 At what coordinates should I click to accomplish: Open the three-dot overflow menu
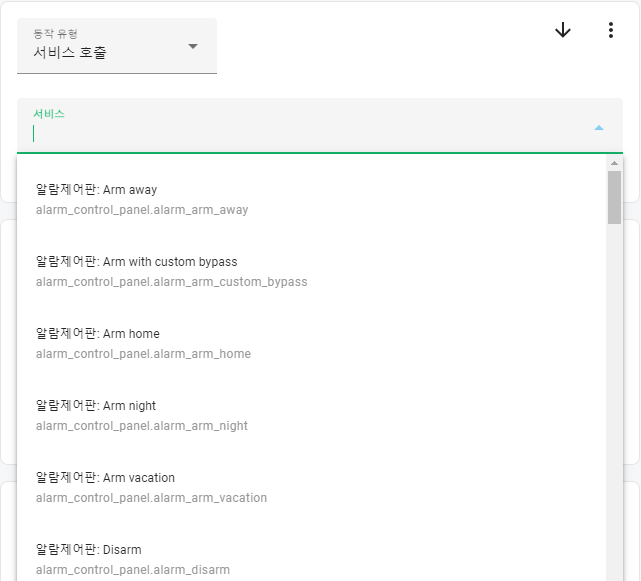[x=611, y=30]
